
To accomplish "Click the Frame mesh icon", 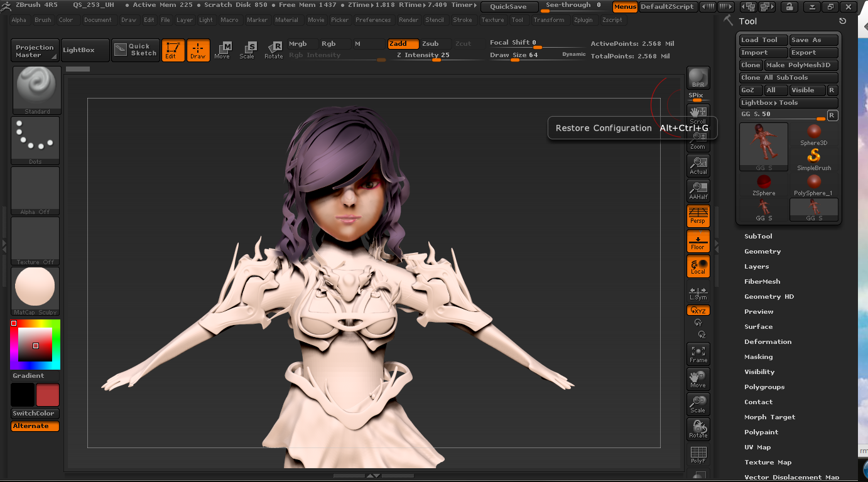I will tap(698, 354).
